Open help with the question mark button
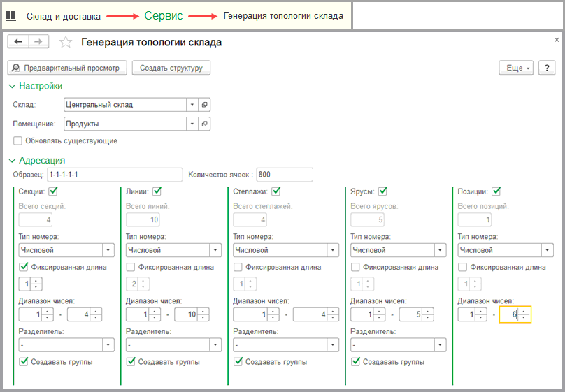The width and height of the screenshot is (565, 392). (x=546, y=68)
